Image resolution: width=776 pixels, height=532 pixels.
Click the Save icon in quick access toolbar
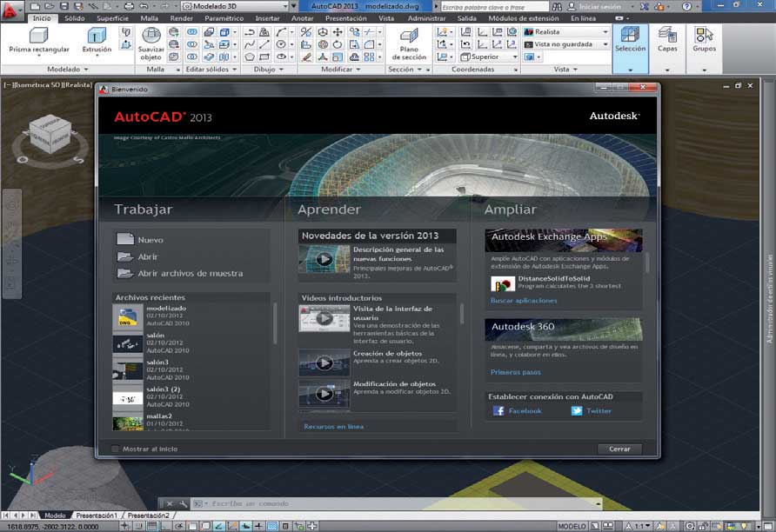pos(64,6)
